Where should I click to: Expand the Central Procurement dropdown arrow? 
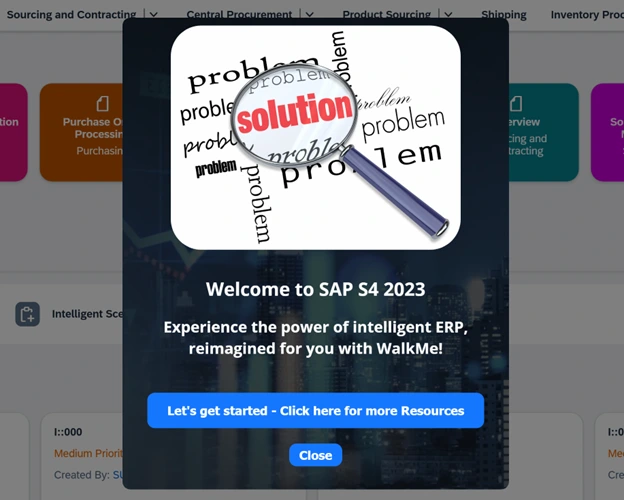coord(310,15)
